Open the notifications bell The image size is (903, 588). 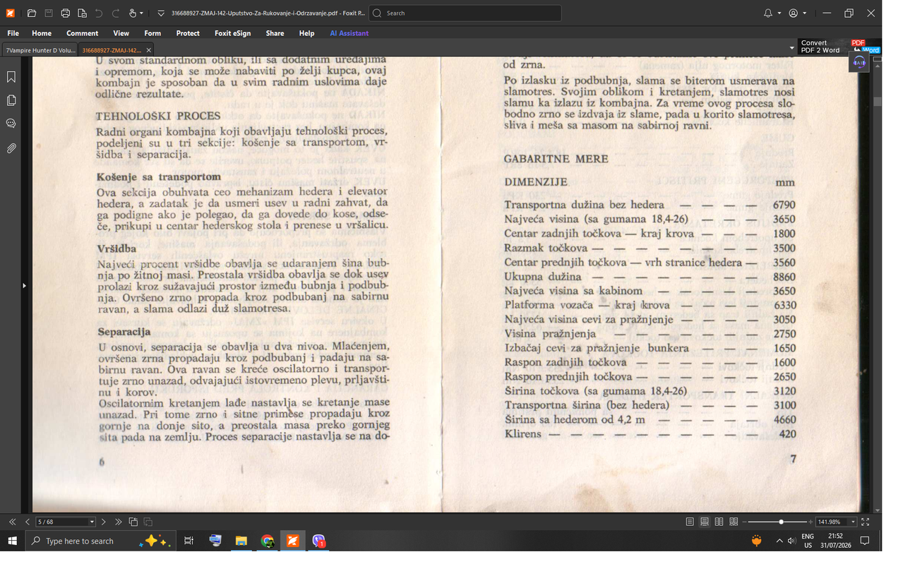pyautogui.click(x=768, y=13)
